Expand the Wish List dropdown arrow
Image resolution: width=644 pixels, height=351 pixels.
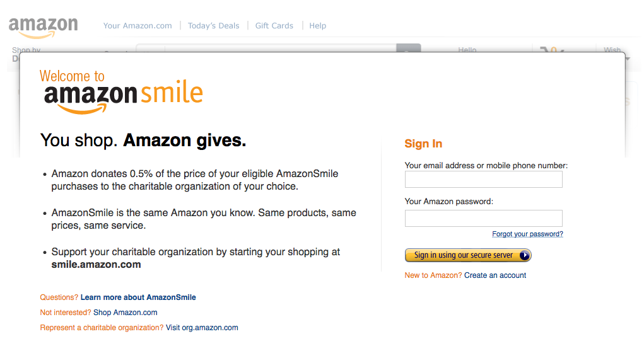point(628,59)
